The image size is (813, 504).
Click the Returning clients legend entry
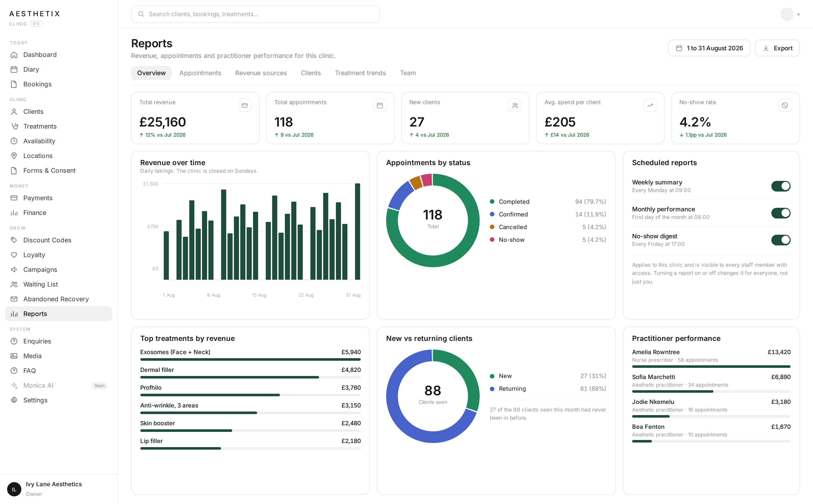(548, 389)
